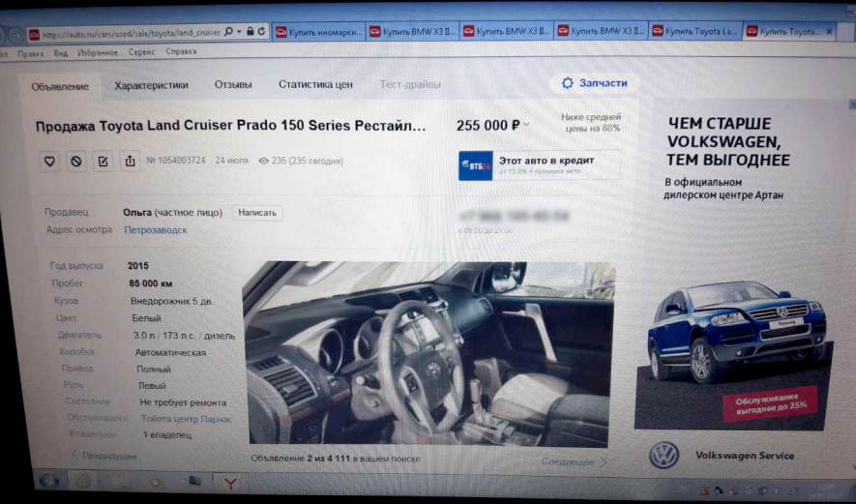Click the mileage value 85 000 км
The image size is (856, 504).
click(151, 284)
